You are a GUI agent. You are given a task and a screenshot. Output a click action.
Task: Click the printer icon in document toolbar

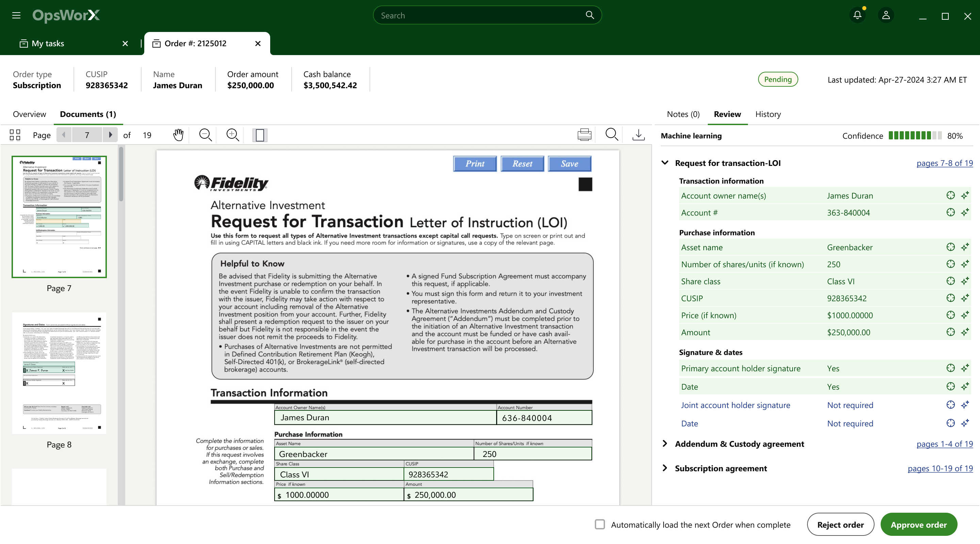pyautogui.click(x=584, y=135)
